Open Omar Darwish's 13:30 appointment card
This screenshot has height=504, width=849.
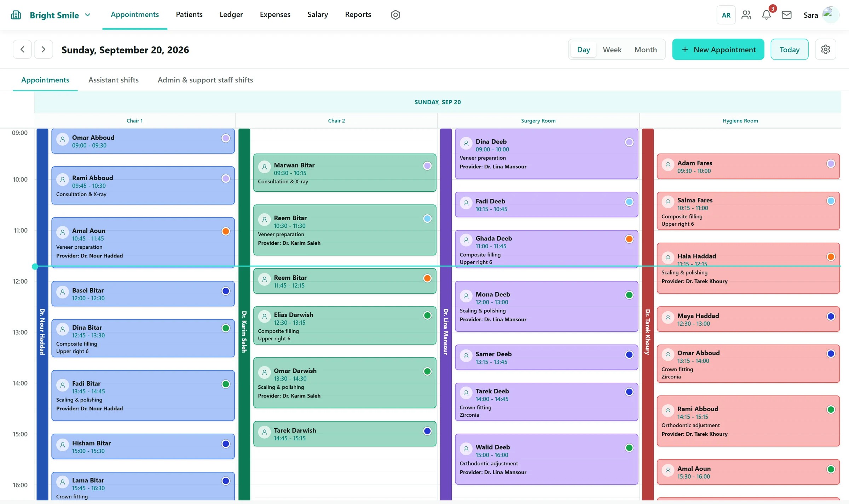[x=345, y=383]
